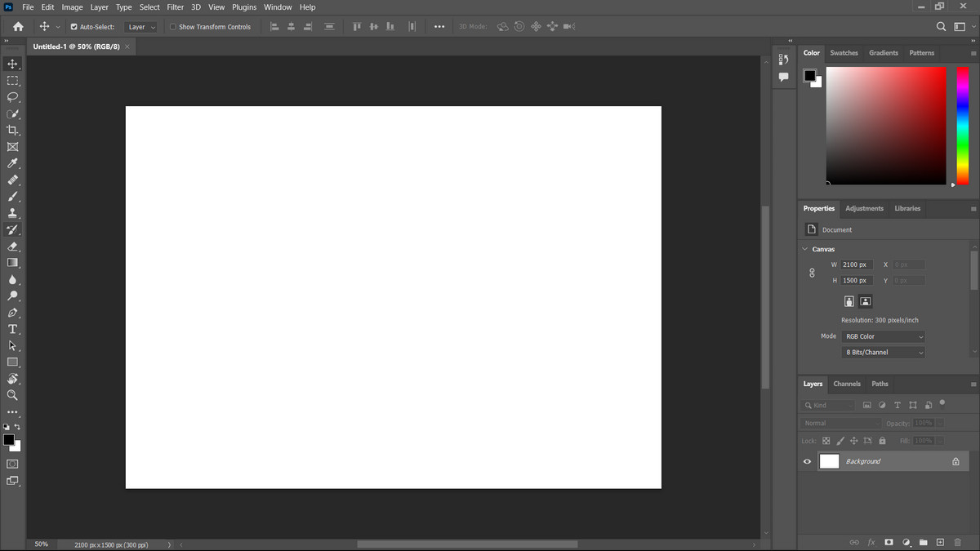The height and width of the screenshot is (551, 980).
Task: Open the RGB Color mode dropdown
Action: [x=883, y=336]
